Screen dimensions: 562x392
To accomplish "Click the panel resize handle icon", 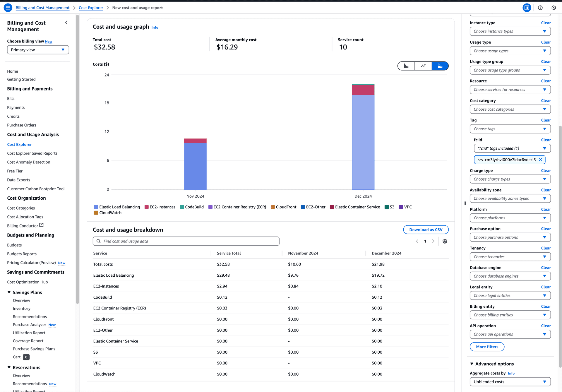I will [x=465, y=203].
